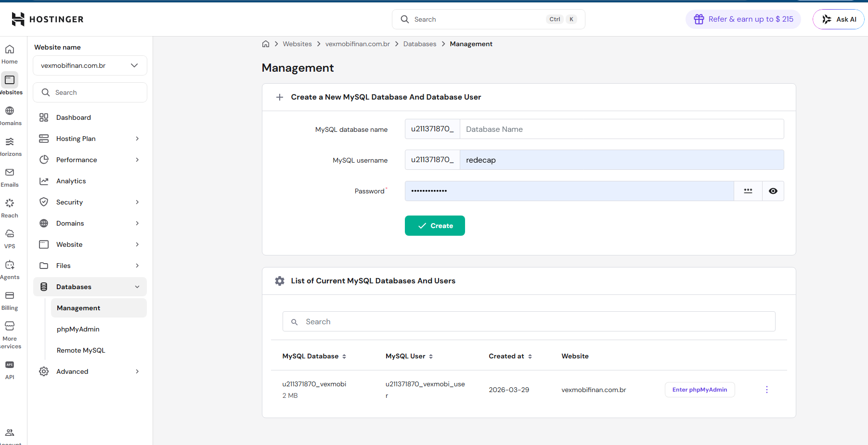Click the Ask AI button
The image size is (868, 445).
coord(839,19)
